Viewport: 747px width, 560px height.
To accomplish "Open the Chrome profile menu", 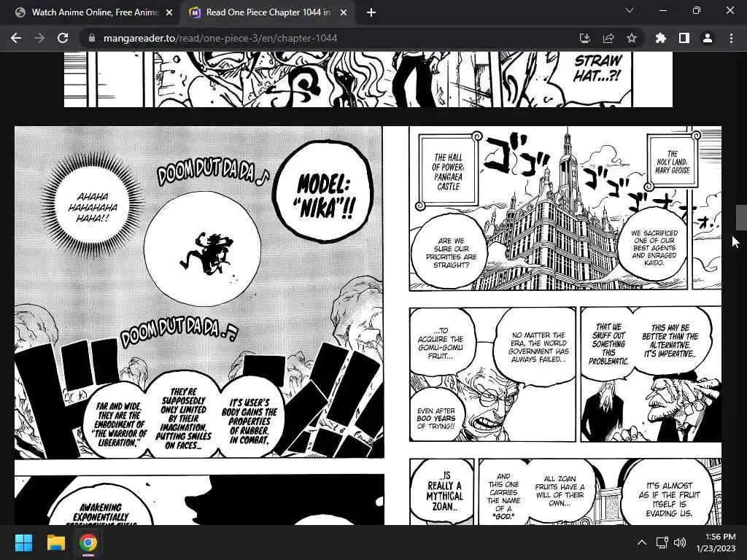I will click(x=708, y=38).
